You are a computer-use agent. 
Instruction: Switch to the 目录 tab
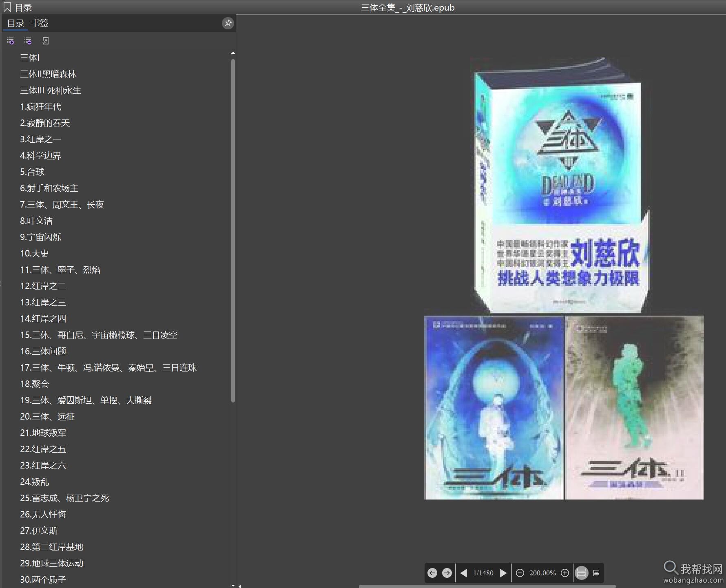click(16, 23)
